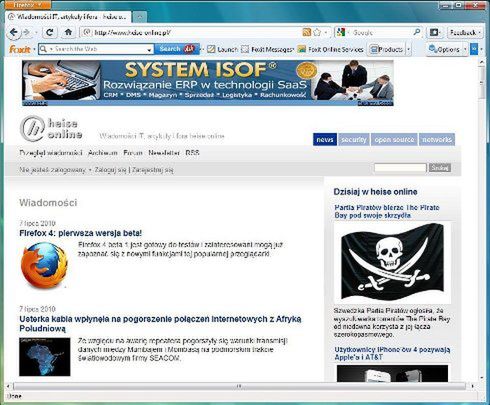Viewport: 490px width, 405px height.
Task: Click Zarejestruj się registration link
Action: [152, 170]
